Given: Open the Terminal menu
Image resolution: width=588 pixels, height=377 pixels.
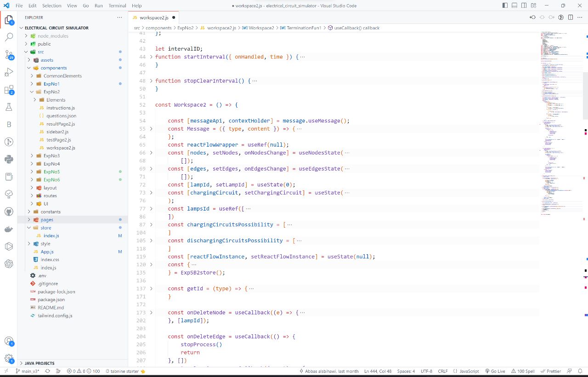Looking at the screenshot, I should (x=117, y=6).
